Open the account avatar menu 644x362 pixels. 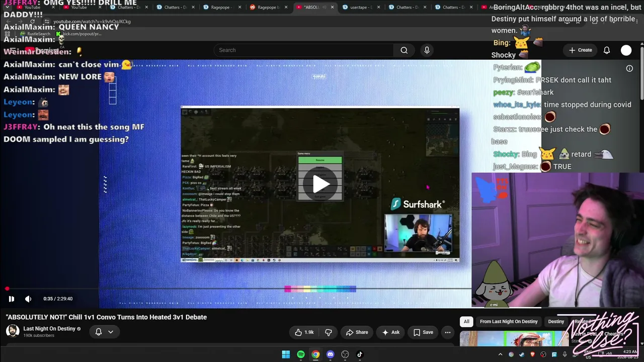(626, 50)
